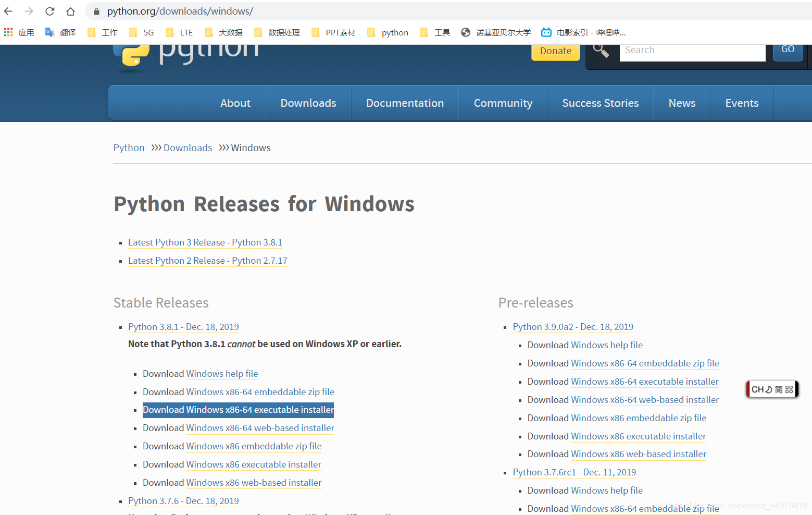Screen dimensions: 812x515
Task: Open the 5G bookmark folder
Action: point(142,32)
